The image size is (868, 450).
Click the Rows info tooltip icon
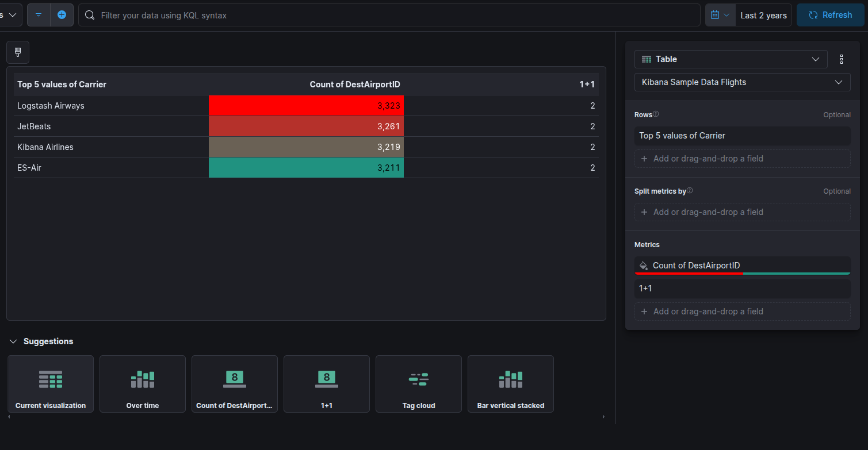pyautogui.click(x=656, y=114)
